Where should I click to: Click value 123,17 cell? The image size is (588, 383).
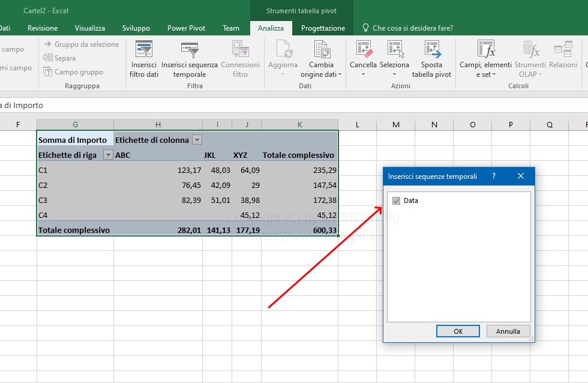[158, 170]
